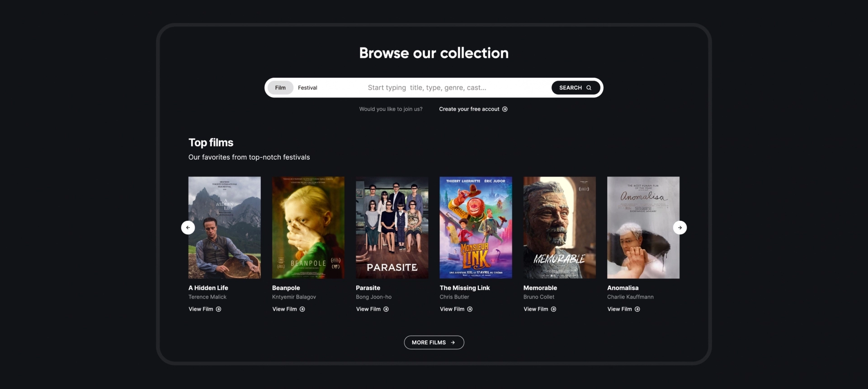Click the Browse our collection heading
The width and height of the screenshot is (868, 389).
point(434,53)
